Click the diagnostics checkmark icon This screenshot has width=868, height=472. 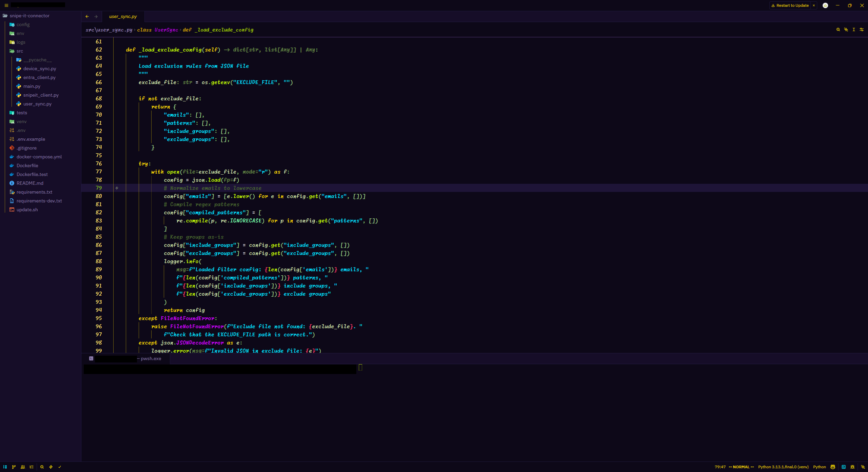tap(60, 467)
